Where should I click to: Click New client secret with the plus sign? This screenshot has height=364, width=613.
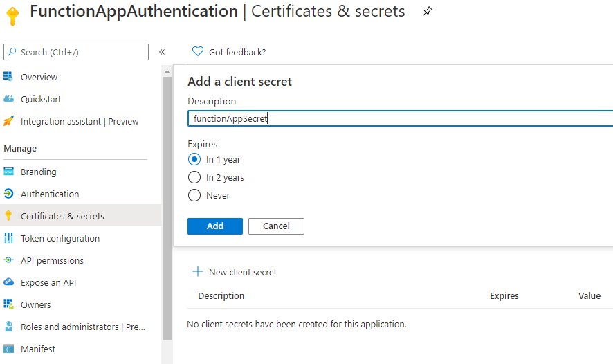tap(235, 272)
